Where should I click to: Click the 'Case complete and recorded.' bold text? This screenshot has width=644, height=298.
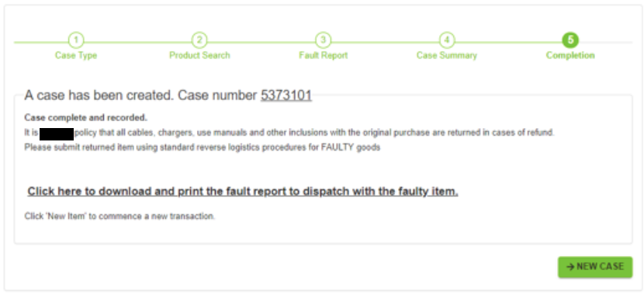point(86,118)
